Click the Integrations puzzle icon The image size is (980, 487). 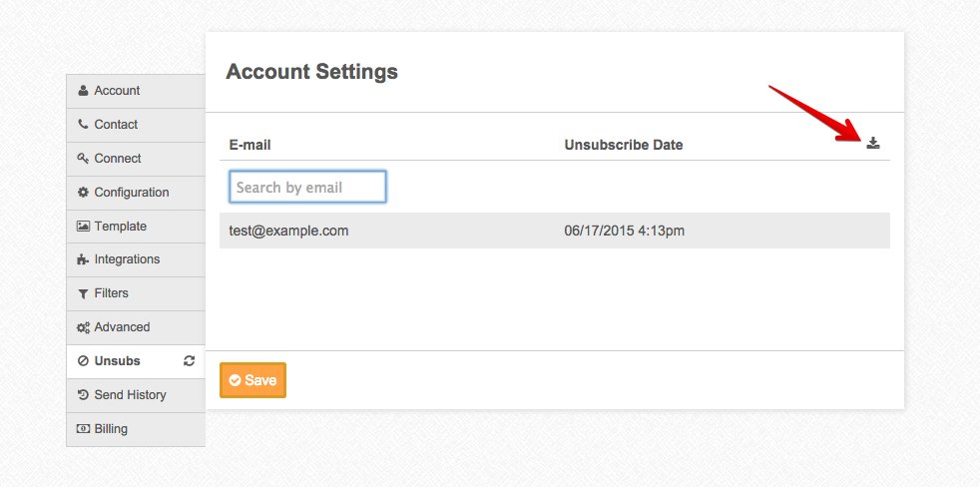(83, 259)
